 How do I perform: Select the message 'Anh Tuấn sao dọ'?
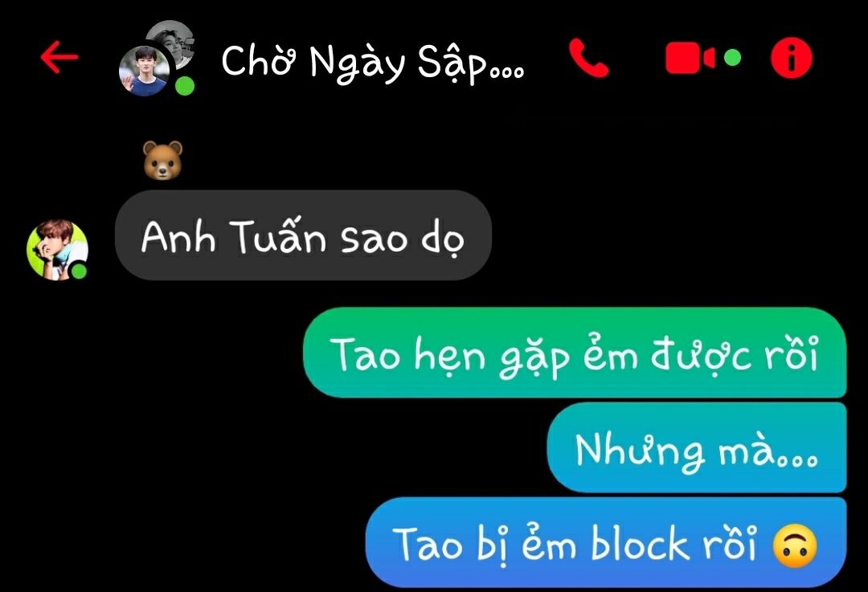click(303, 235)
